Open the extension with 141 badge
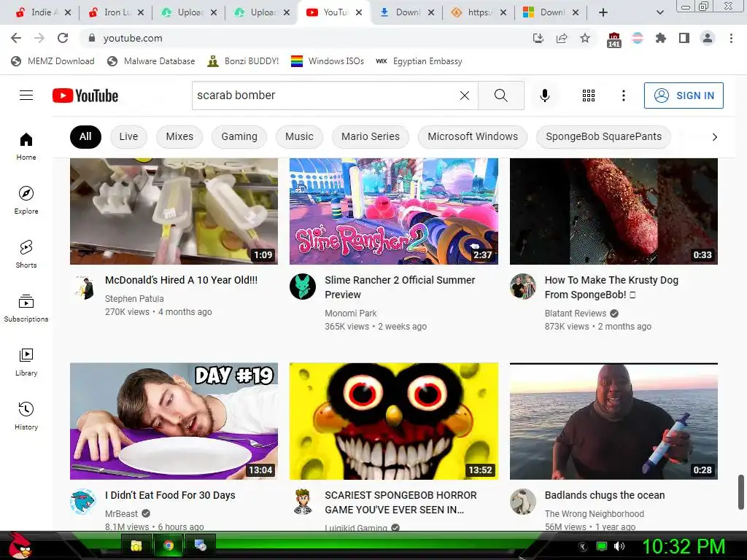 tap(614, 39)
